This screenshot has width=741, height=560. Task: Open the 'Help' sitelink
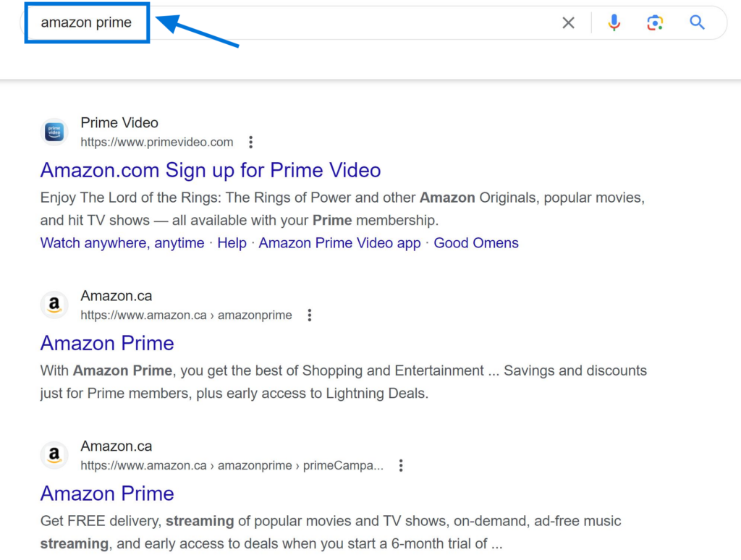point(232,243)
